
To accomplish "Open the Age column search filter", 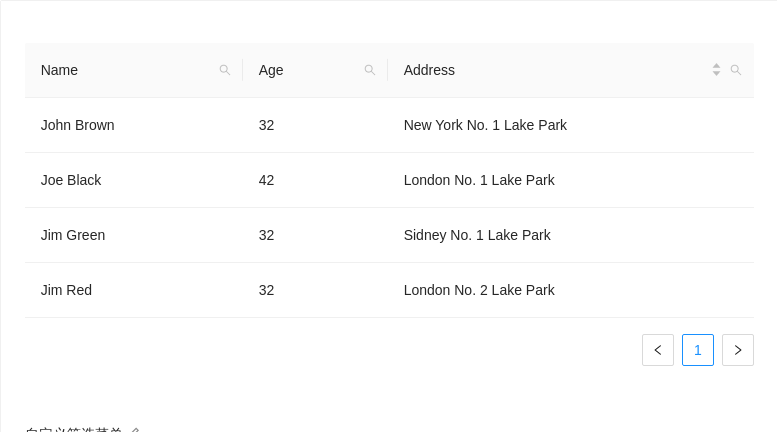I will [x=370, y=70].
